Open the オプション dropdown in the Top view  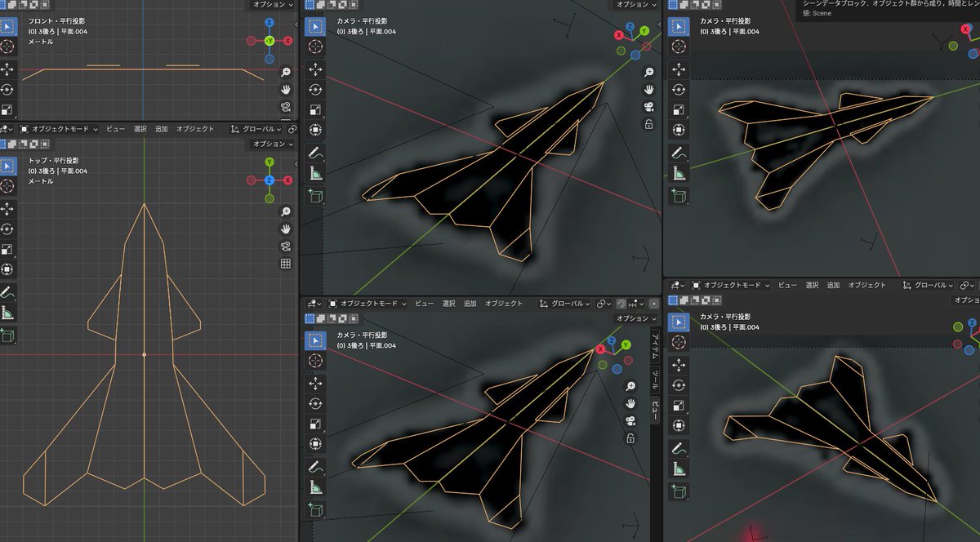click(273, 144)
